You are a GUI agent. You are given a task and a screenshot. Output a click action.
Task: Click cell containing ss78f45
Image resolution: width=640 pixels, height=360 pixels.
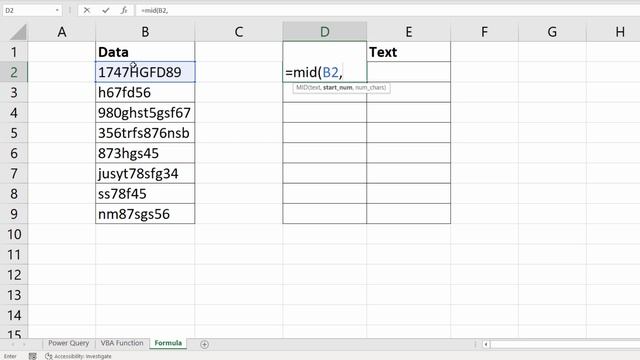click(145, 194)
